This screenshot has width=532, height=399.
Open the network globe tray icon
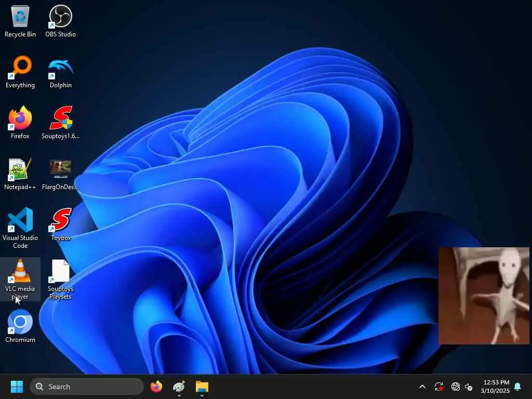point(455,387)
